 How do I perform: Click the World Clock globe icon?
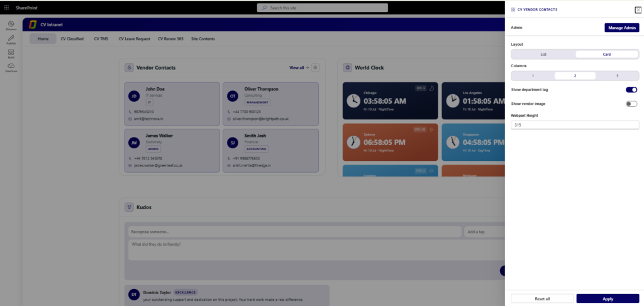coord(347,67)
